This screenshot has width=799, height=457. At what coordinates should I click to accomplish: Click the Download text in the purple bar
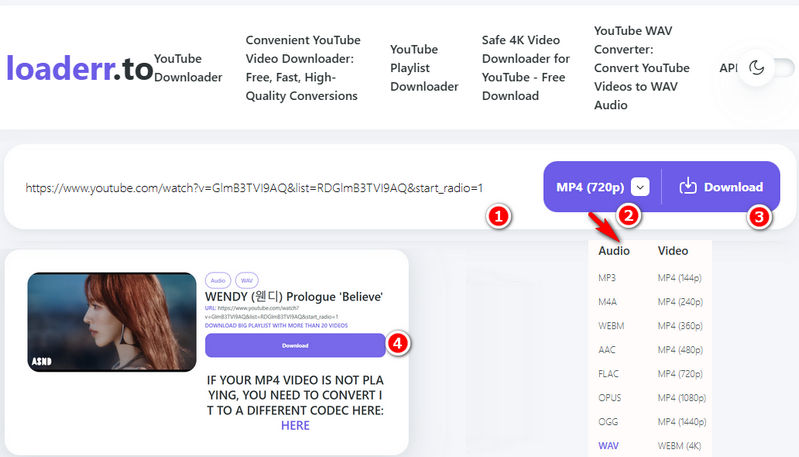(733, 187)
